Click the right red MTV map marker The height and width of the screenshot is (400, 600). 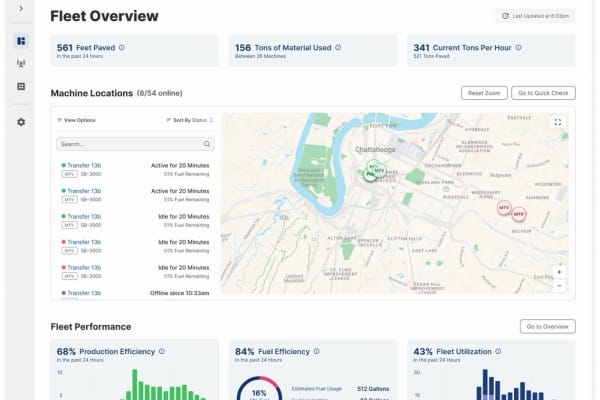point(518,214)
